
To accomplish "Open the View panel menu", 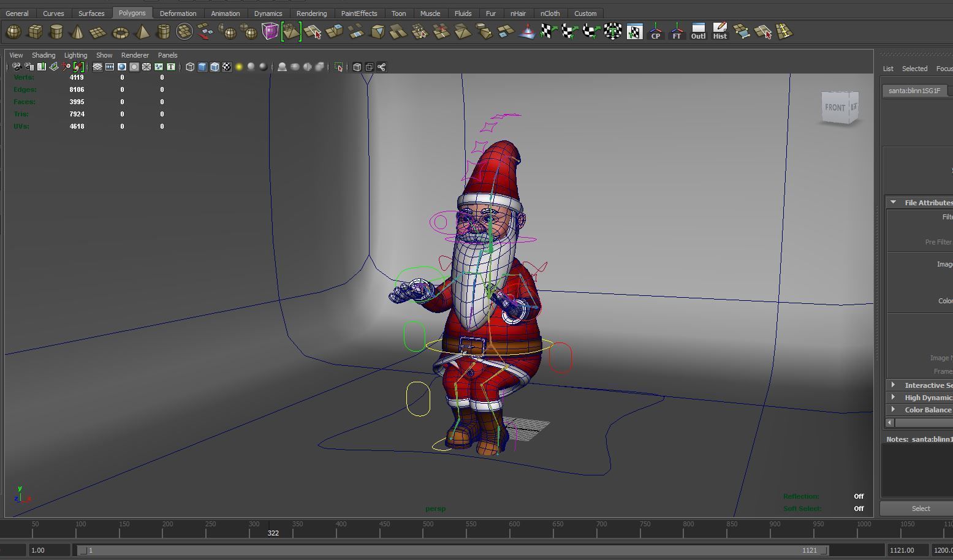I will tap(16, 55).
